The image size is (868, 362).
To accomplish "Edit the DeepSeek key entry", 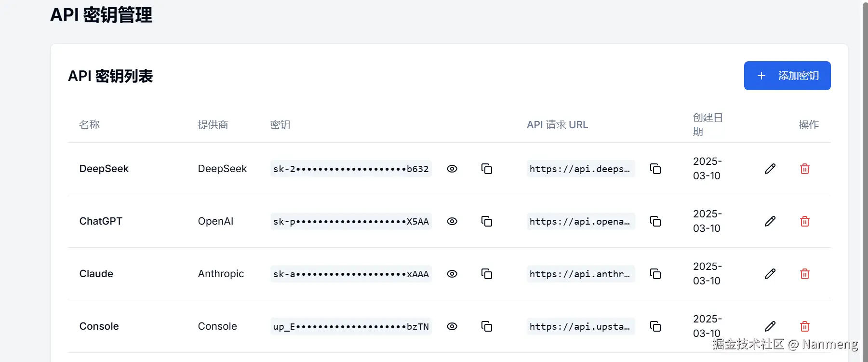I will pos(770,169).
